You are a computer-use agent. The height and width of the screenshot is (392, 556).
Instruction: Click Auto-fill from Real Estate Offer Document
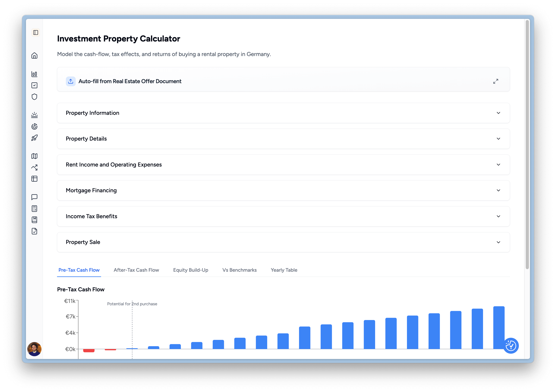[130, 81]
